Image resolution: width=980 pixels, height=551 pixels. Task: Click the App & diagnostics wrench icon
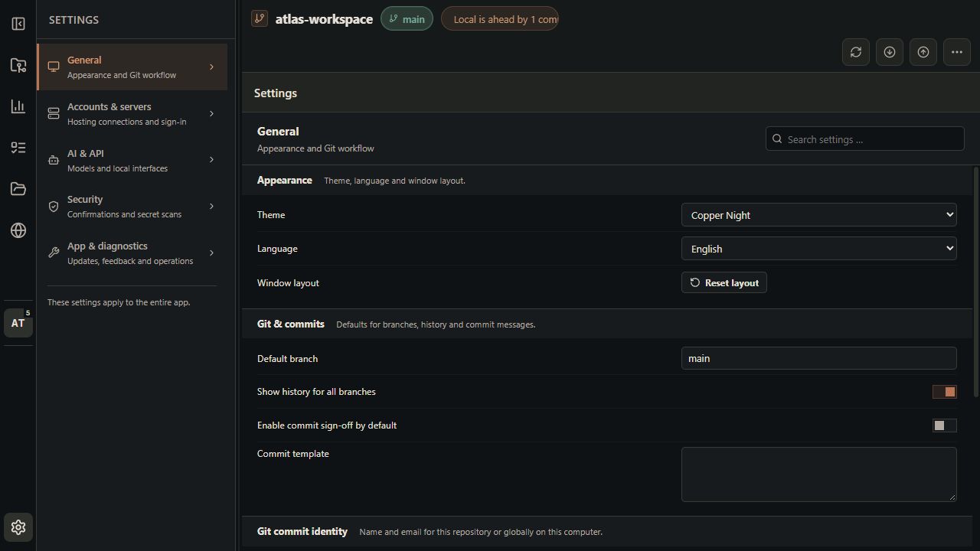54,253
